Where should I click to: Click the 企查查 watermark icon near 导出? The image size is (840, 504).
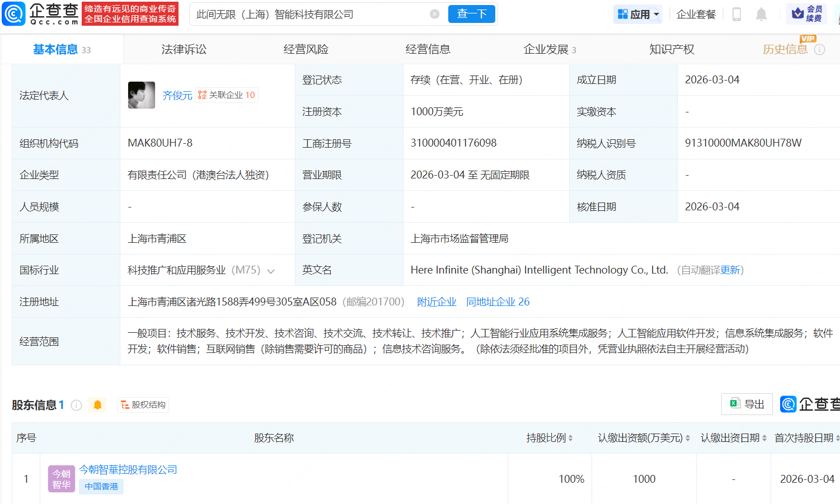pos(788,404)
